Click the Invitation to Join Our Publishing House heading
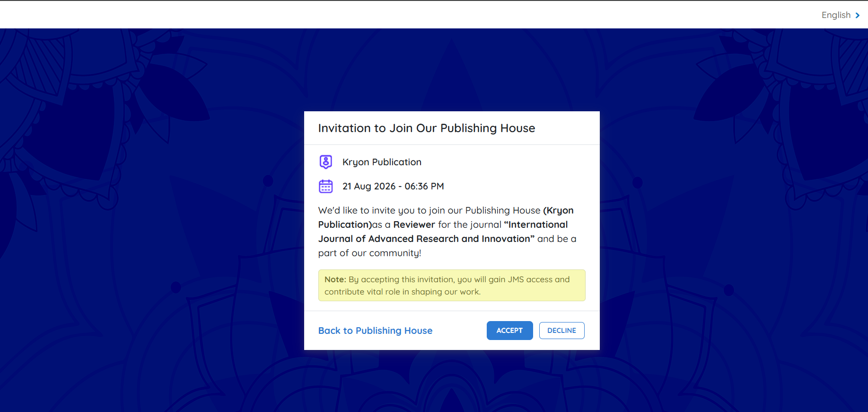 click(x=427, y=128)
